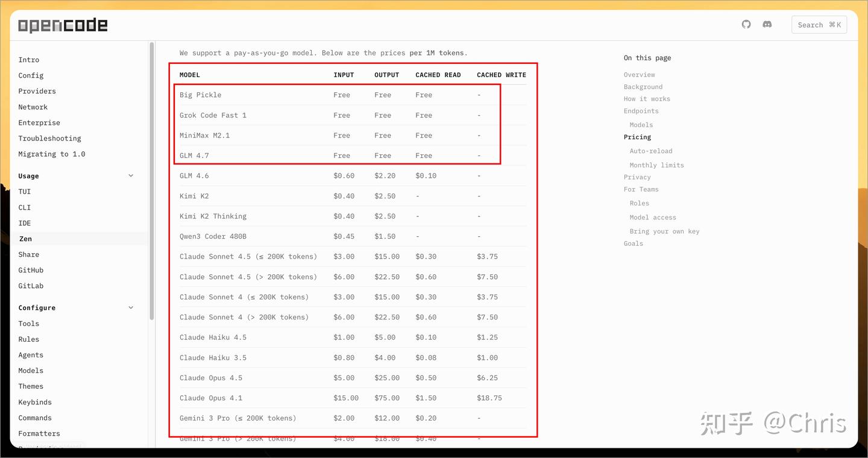Image resolution: width=868 pixels, height=458 pixels.
Task: Click the opencode logo
Action: click(x=63, y=25)
